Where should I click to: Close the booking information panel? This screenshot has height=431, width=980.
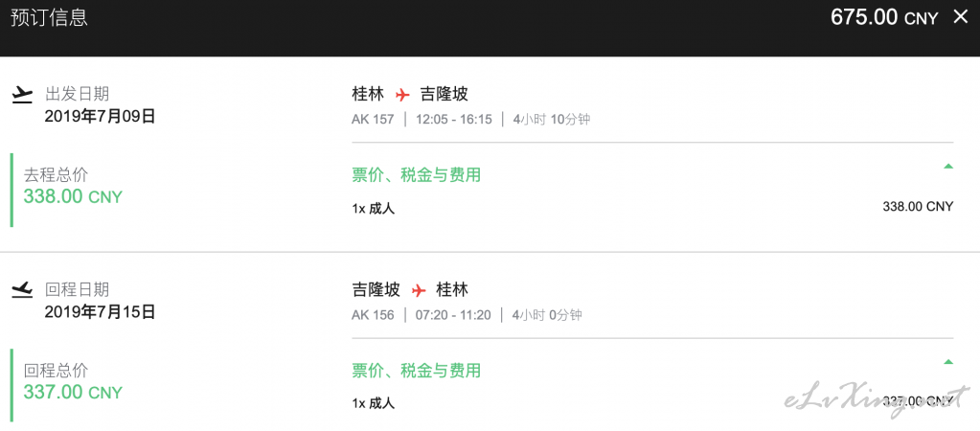(960, 17)
